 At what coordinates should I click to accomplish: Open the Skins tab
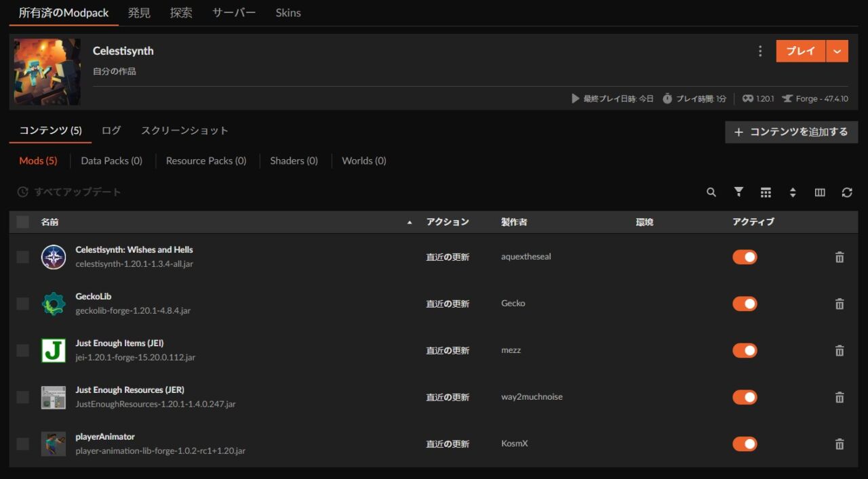click(288, 13)
